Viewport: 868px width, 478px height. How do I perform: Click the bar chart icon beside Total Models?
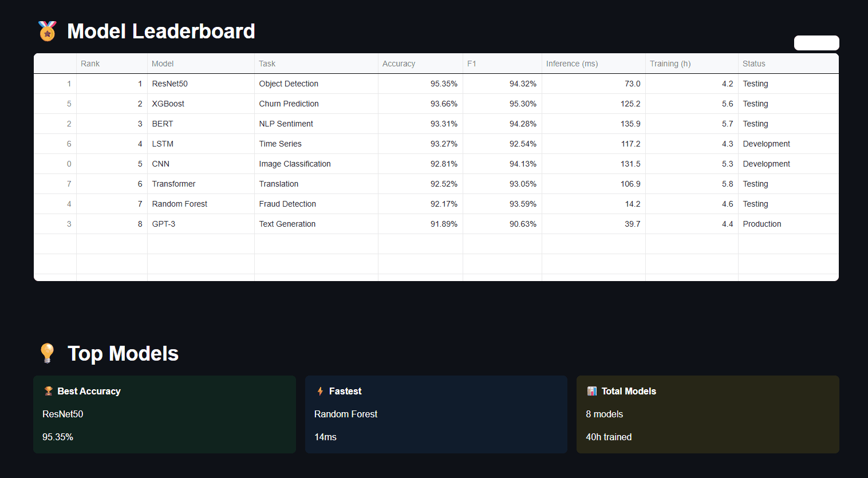(x=591, y=391)
